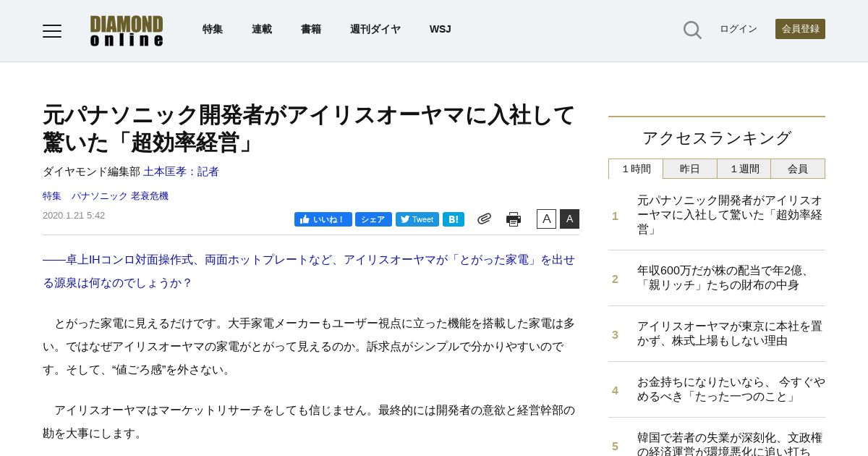
Task: Open the 書籍 navigation item
Action: [311, 30]
